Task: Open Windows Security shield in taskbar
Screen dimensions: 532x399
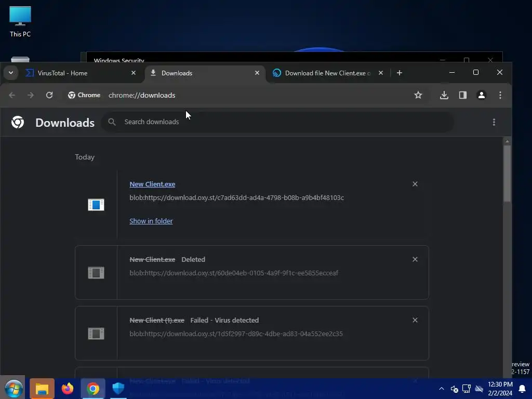Action: pos(118,389)
